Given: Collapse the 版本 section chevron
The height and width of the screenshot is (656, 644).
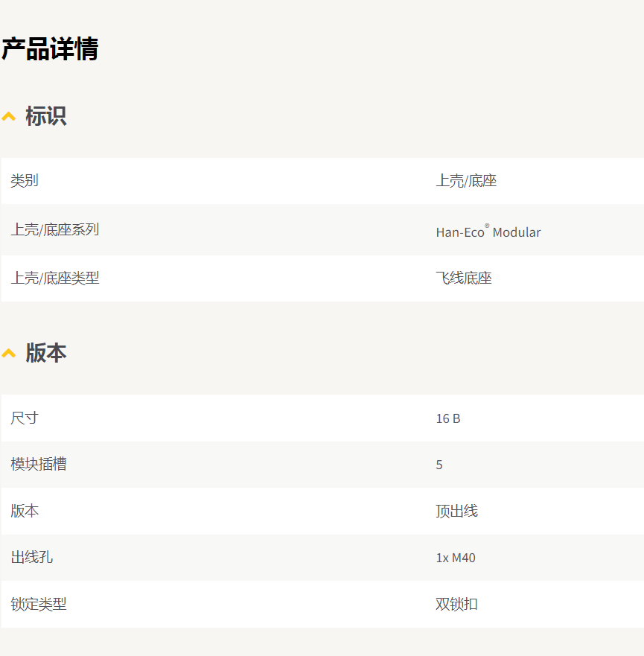Looking at the screenshot, I should point(9,354).
